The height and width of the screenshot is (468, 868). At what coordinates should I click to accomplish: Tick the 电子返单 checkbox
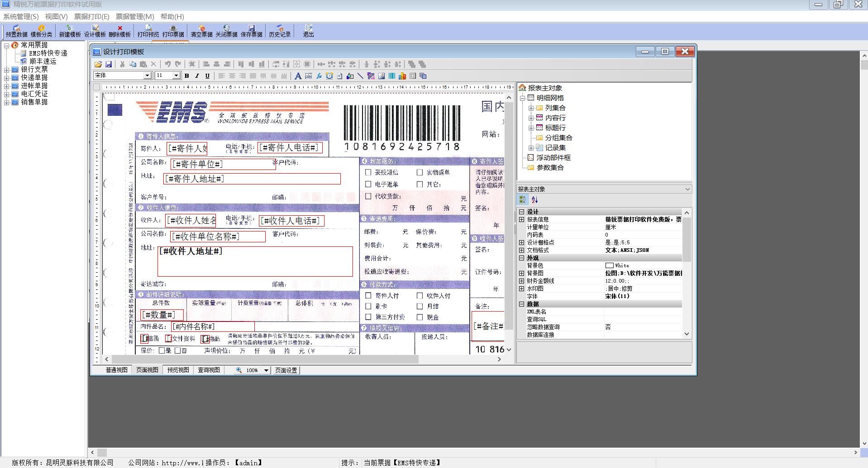368,184
